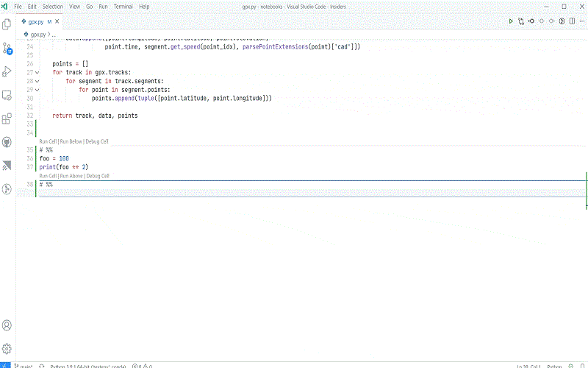Open remote window indicator in status bar
This screenshot has width=588, height=368.
[5, 366]
